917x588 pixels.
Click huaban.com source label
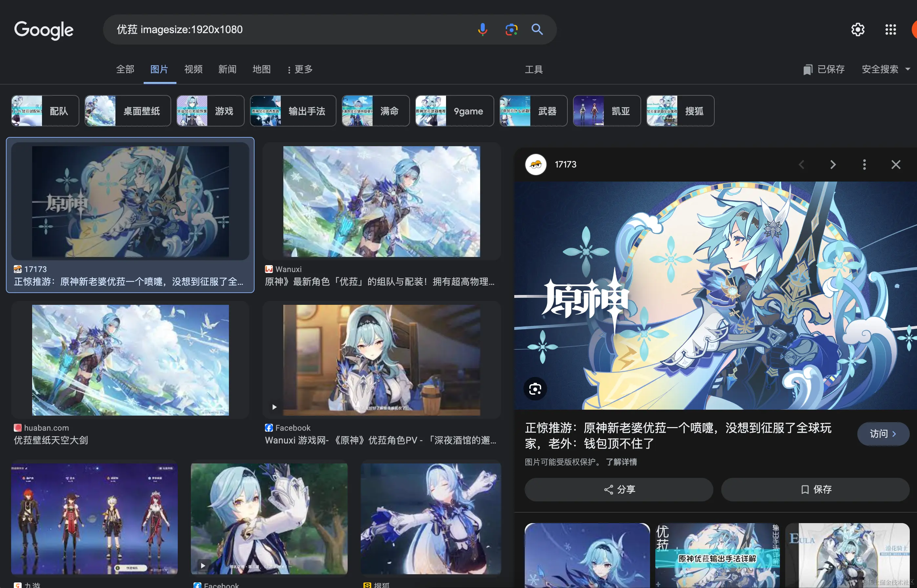46,428
